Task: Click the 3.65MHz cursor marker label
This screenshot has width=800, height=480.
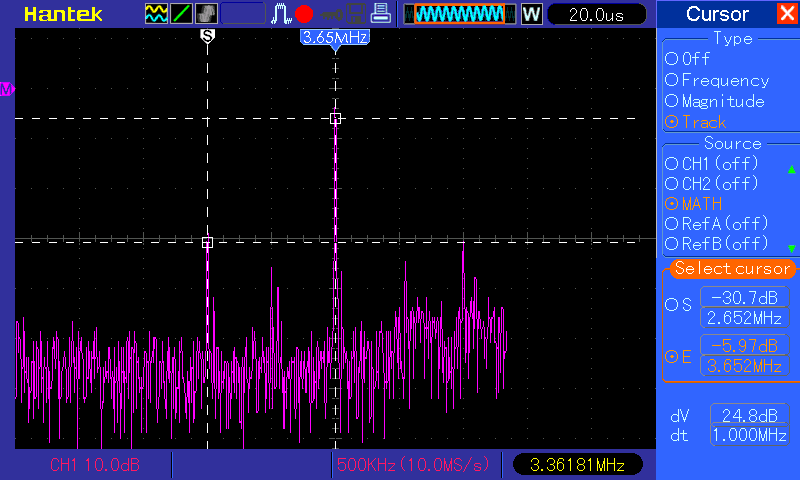Action: 335,37
